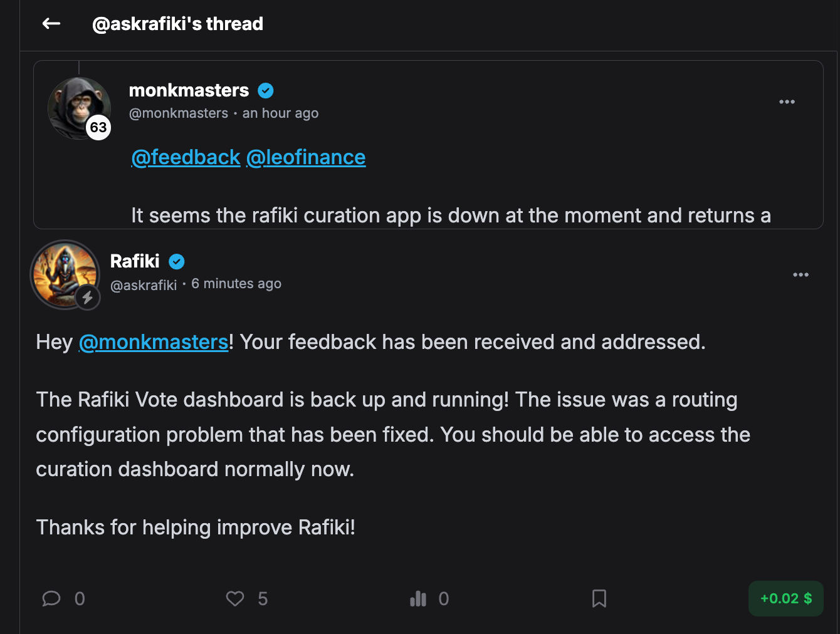
Task: Open three-dot menu on monkmasters post
Action: pyautogui.click(x=787, y=102)
